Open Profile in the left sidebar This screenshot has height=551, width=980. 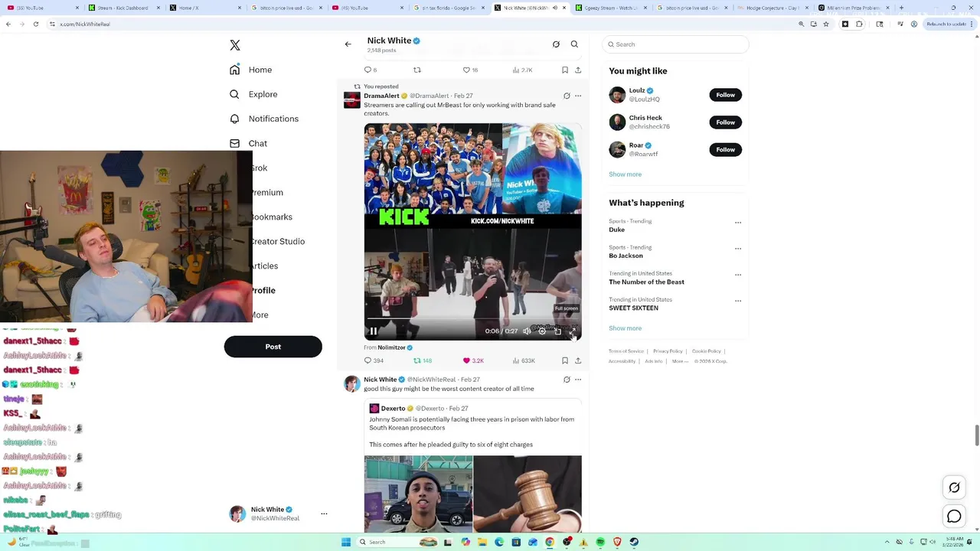263,290
